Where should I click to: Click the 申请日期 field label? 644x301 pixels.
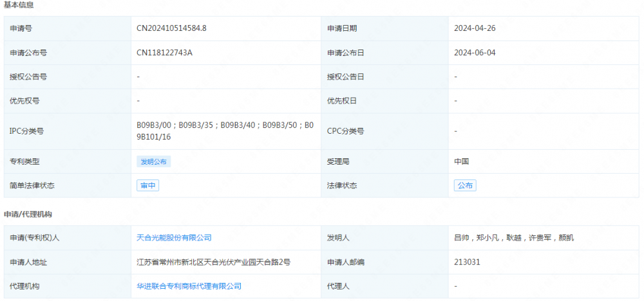coord(342,28)
